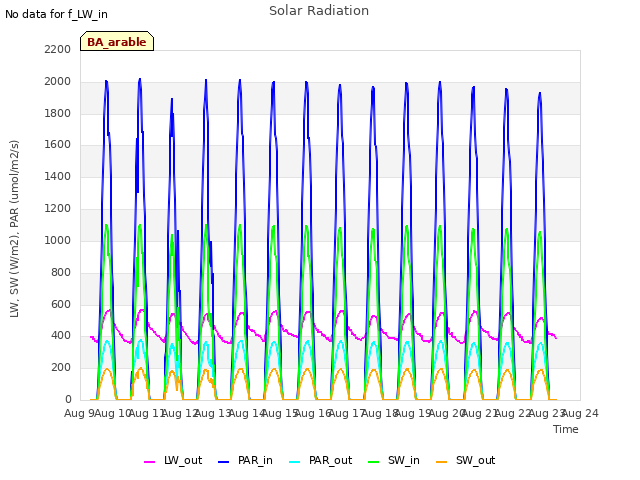Image resolution: width=640 pixels, height=480 pixels.
Task: Click the Time x-axis label
Action: point(566,429)
